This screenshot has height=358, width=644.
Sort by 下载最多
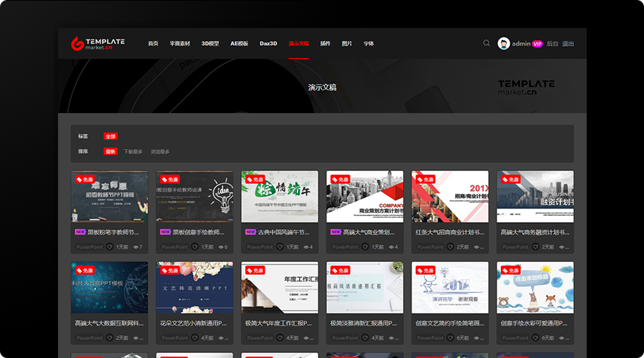[x=133, y=152]
